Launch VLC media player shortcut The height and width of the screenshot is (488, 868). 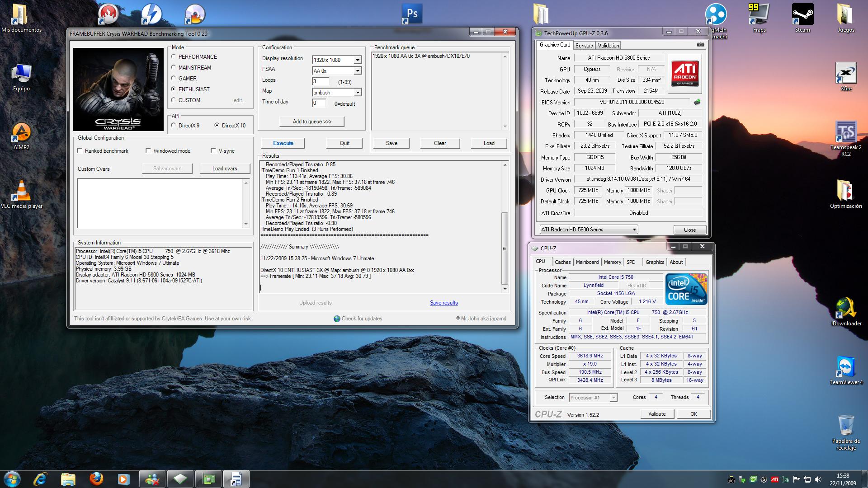(x=21, y=195)
